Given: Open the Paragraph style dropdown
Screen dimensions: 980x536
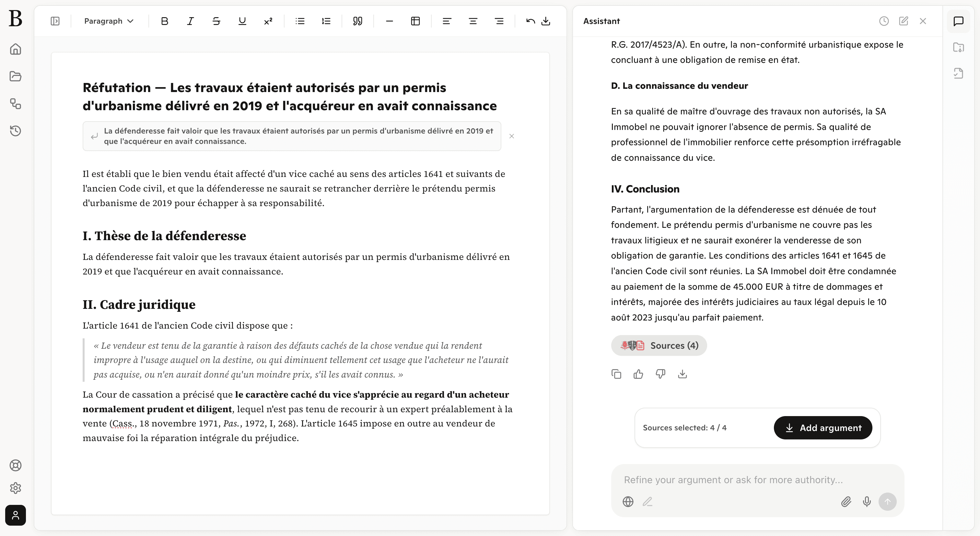Looking at the screenshot, I should coord(109,21).
